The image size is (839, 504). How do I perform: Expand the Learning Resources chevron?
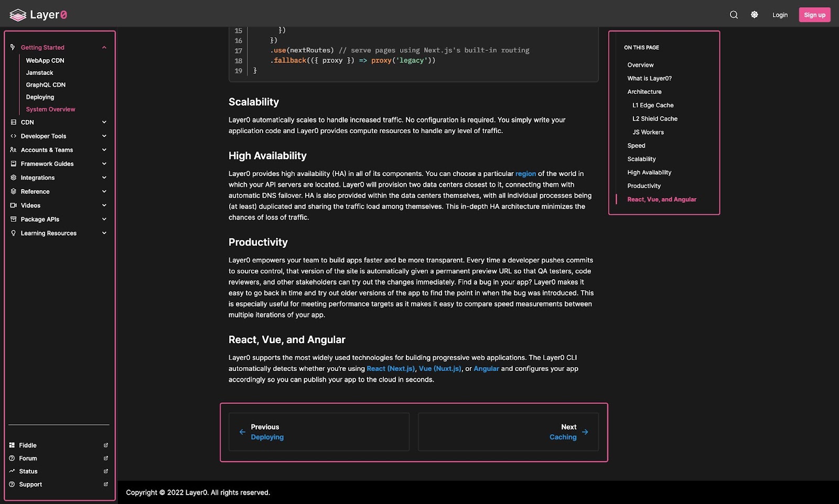tap(104, 233)
